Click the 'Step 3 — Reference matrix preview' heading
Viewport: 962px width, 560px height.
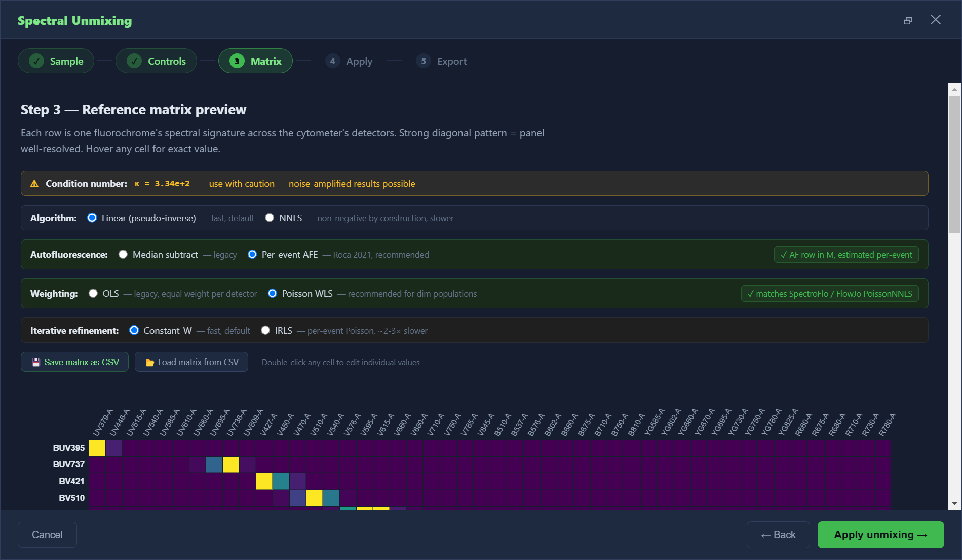(x=133, y=110)
